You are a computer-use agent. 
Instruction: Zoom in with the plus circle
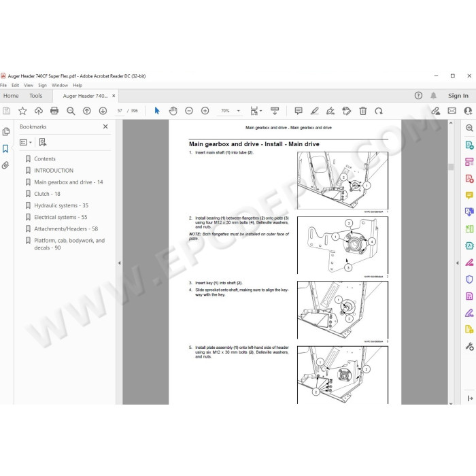click(205, 111)
